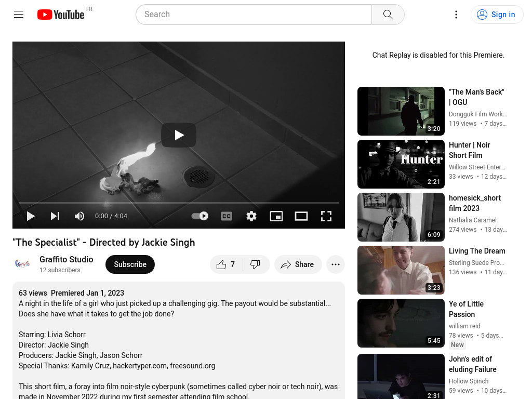Click "The Man's Back" | OGU title
Screen dimensions: 532x399
point(476,97)
